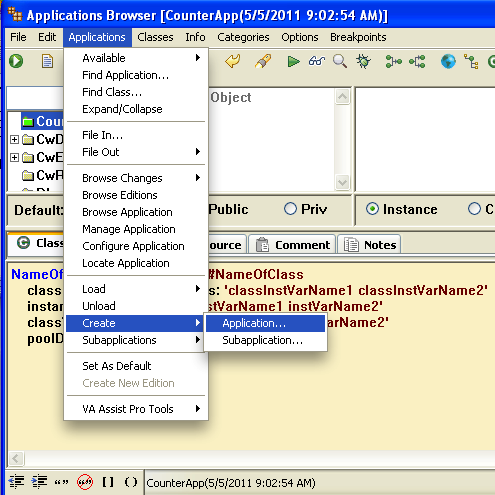Open the Browse Changes submenu
This screenshot has height=495, width=495.
136,178
